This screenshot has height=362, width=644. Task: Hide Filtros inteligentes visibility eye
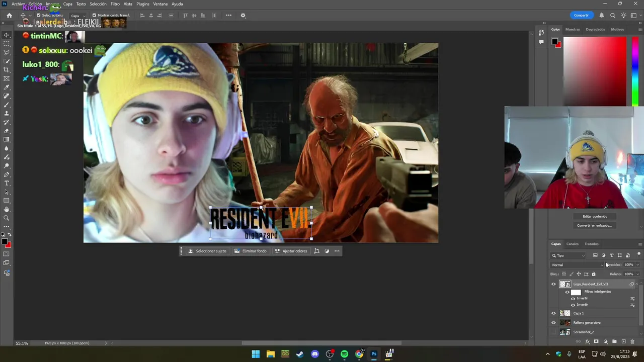tap(567, 292)
